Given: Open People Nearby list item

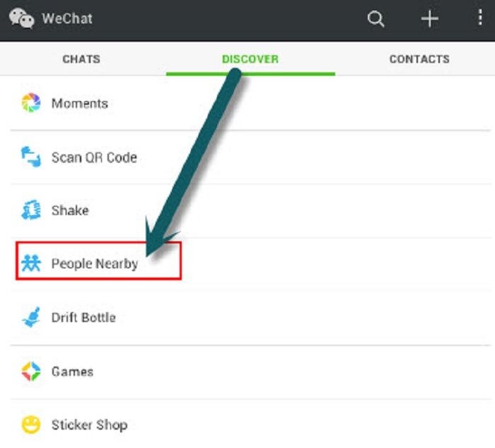Looking at the screenshot, I should [x=250, y=263].
